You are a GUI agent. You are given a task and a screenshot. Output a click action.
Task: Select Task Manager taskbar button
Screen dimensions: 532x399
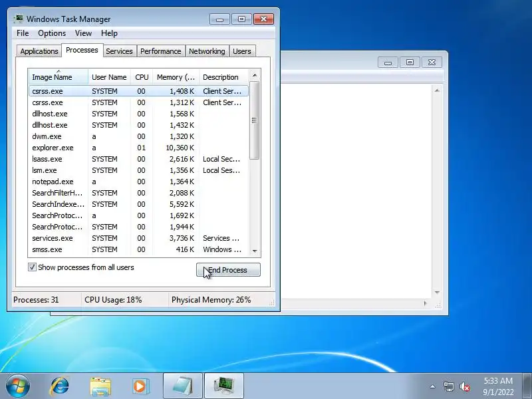(224, 386)
